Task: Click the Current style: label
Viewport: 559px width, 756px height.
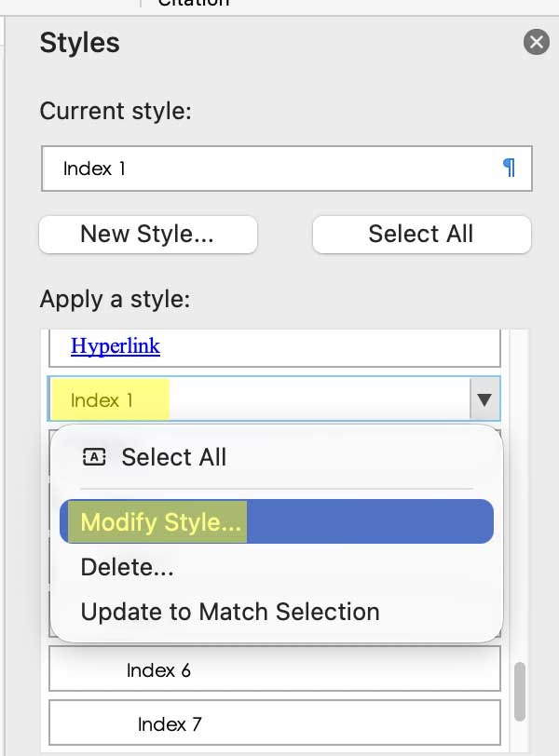Action: click(116, 112)
